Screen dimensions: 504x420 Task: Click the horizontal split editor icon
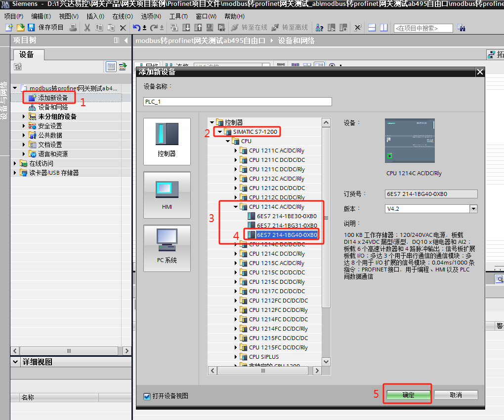372,28
